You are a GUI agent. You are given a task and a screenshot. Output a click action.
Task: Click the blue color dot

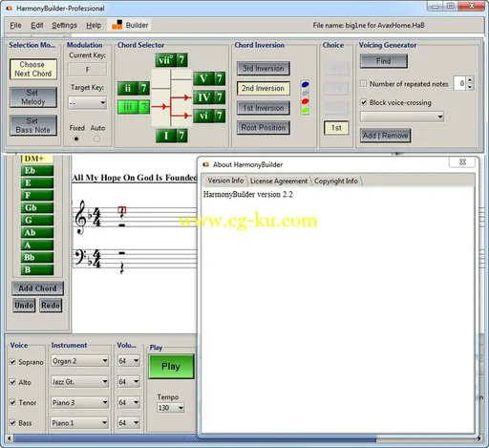click(305, 84)
